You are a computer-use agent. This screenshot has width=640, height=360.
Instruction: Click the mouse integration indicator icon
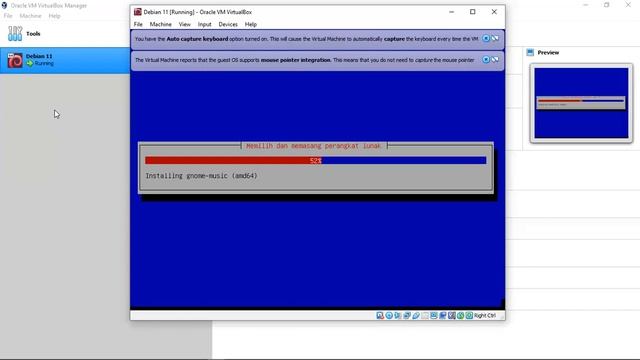(460, 316)
